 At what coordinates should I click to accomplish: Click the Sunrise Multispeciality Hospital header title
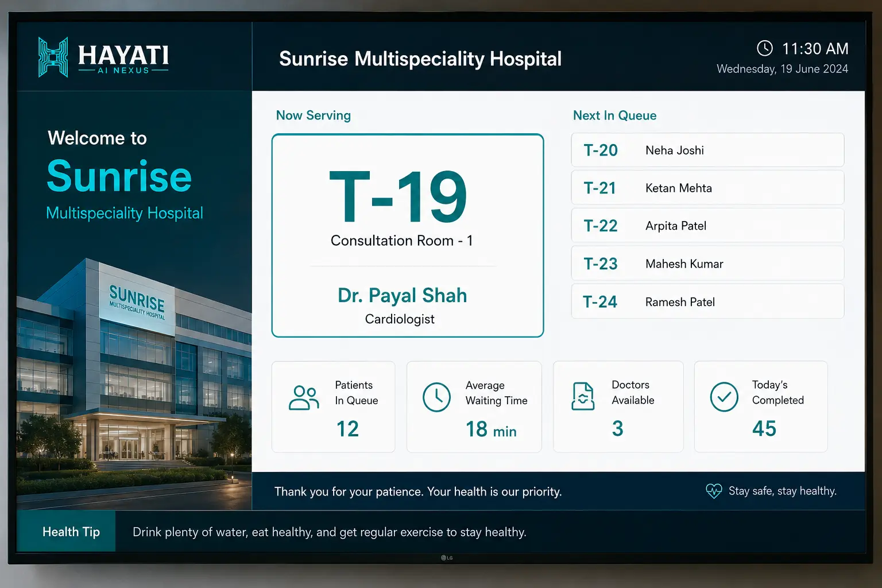tap(420, 59)
